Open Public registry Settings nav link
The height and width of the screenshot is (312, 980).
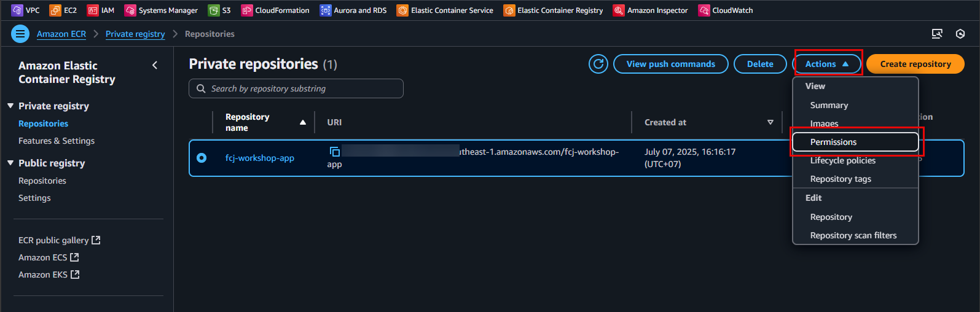[x=34, y=198]
